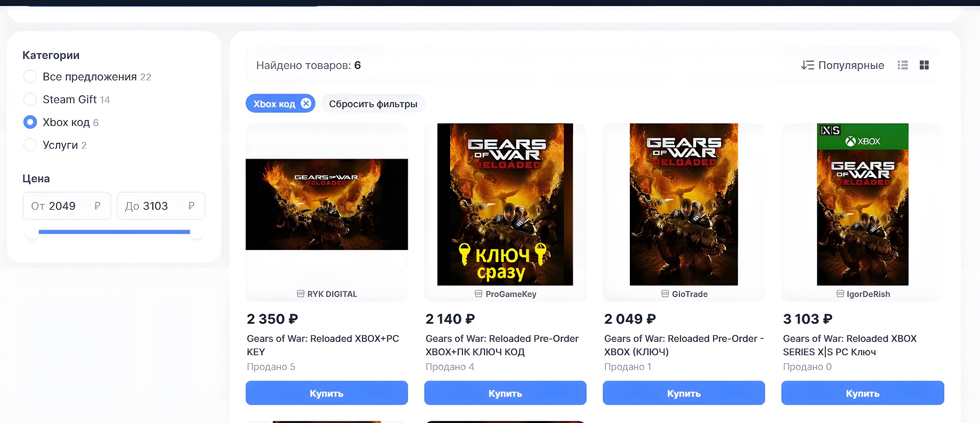The width and height of the screenshot is (980, 423).
Task: Click the 3 103 ₽ price
Action: pos(807,319)
